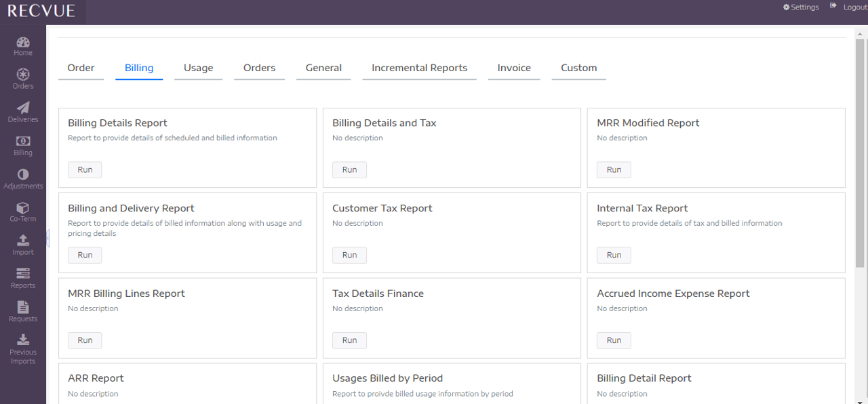The image size is (868, 404).
Task: Select the Invoice tab
Action: point(514,68)
